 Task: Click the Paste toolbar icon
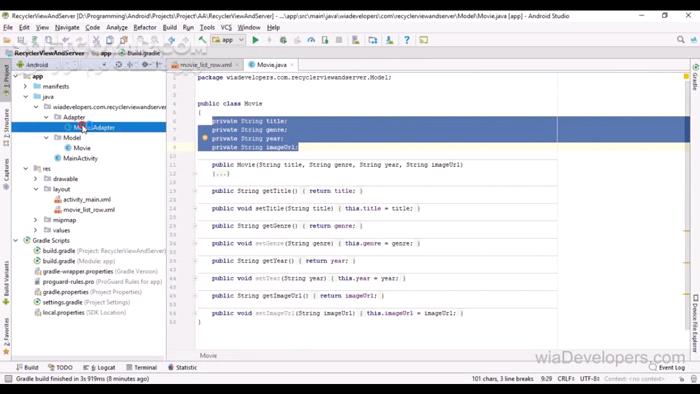point(124,40)
